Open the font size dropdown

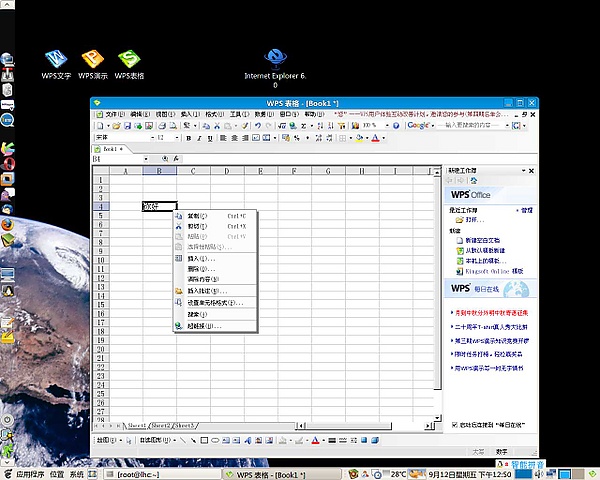(177, 138)
